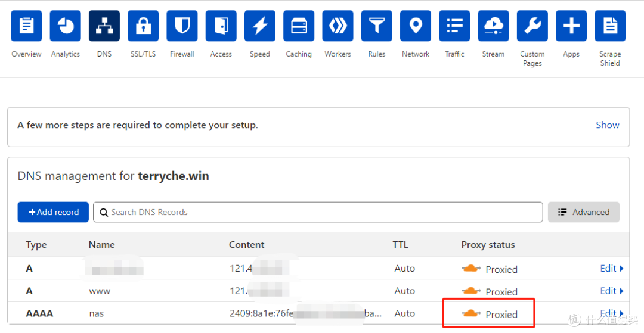Open the Overview clipboard icon
This screenshot has height=333, width=644.
pyautogui.click(x=26, y=26)
